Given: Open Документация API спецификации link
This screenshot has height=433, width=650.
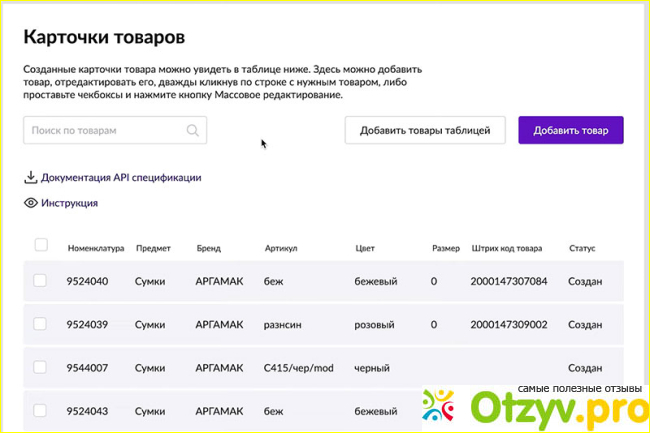Looking at the screenshot, I should 121,178.
